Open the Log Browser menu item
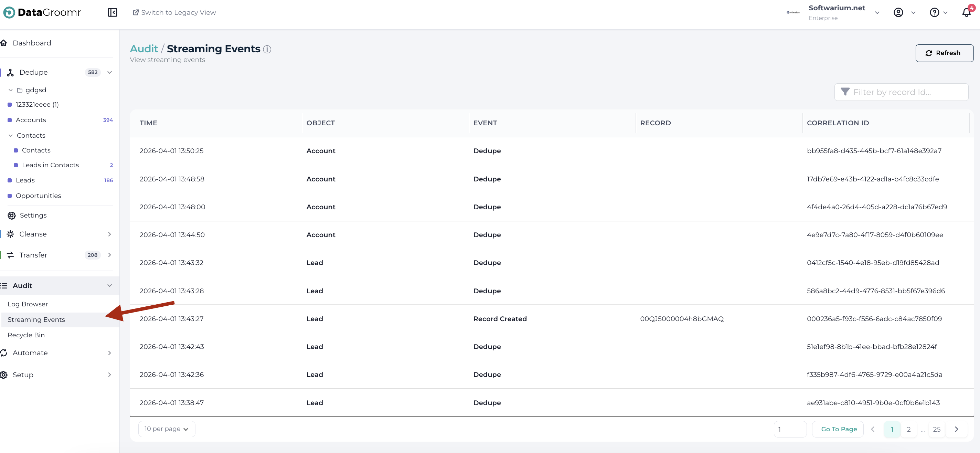The height and width of the screenshot is (453, 980). pos(28,304)
